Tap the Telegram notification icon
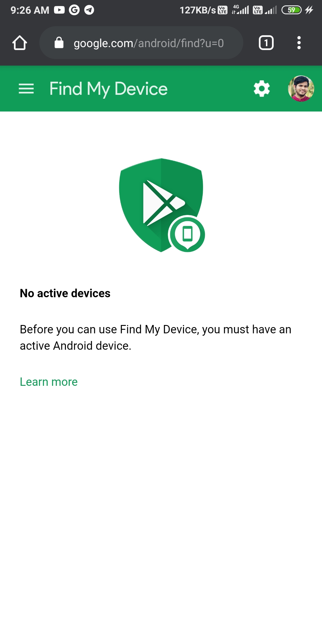The image size is (322, 644). click(x=89, y=10)
